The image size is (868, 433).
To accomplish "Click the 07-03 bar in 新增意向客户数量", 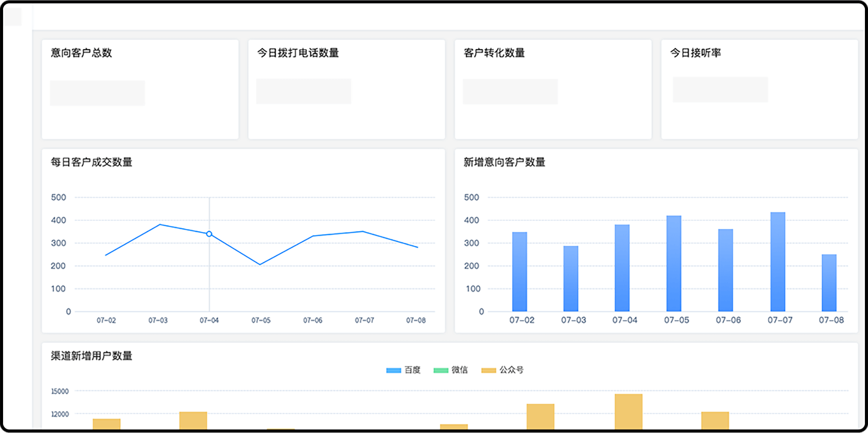I will point(571,279).
